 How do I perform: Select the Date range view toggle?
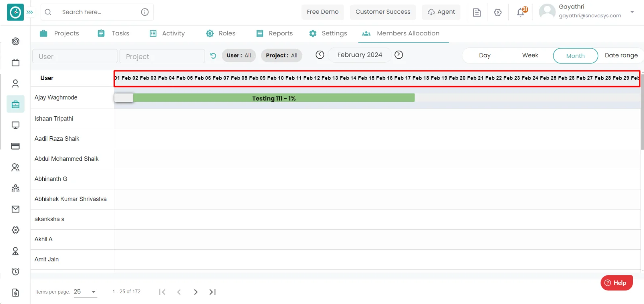coord(621,55)
